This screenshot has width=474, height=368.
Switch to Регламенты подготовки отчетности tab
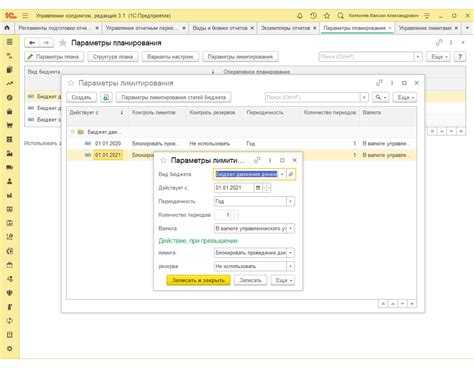[x=53, y=28]
